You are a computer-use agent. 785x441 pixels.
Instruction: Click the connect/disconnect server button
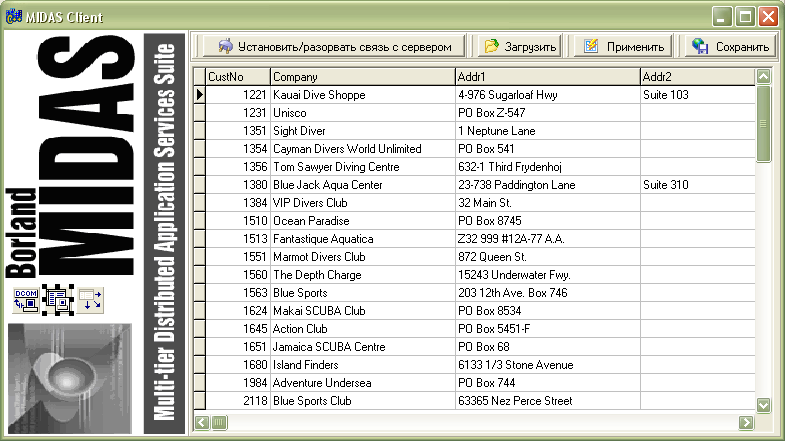(x=334, y=47)
